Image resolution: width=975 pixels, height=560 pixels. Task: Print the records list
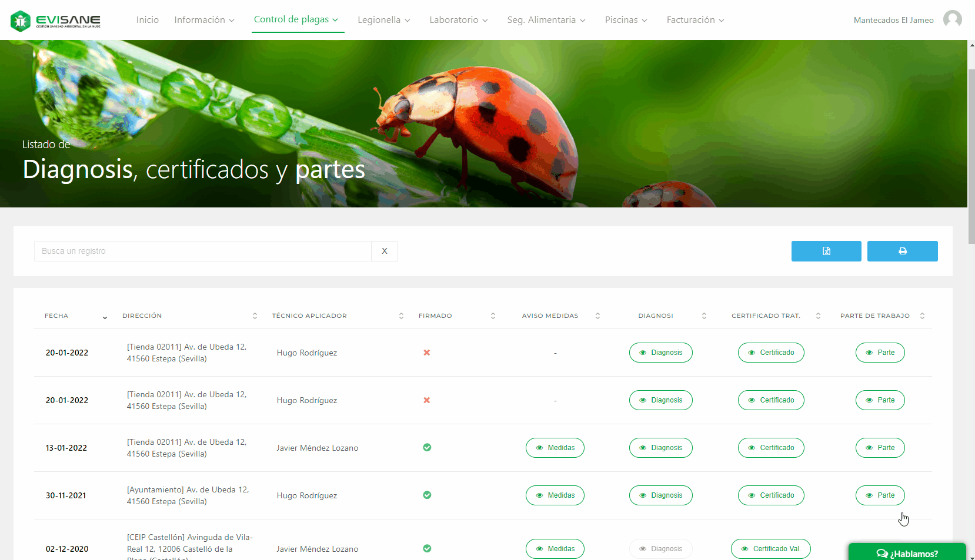coord(902,251)
